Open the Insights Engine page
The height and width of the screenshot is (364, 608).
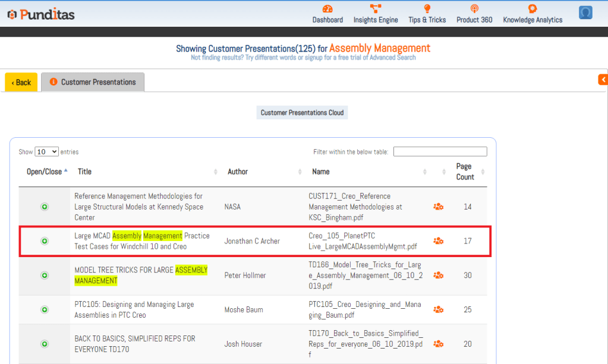(x=376, y=14)
